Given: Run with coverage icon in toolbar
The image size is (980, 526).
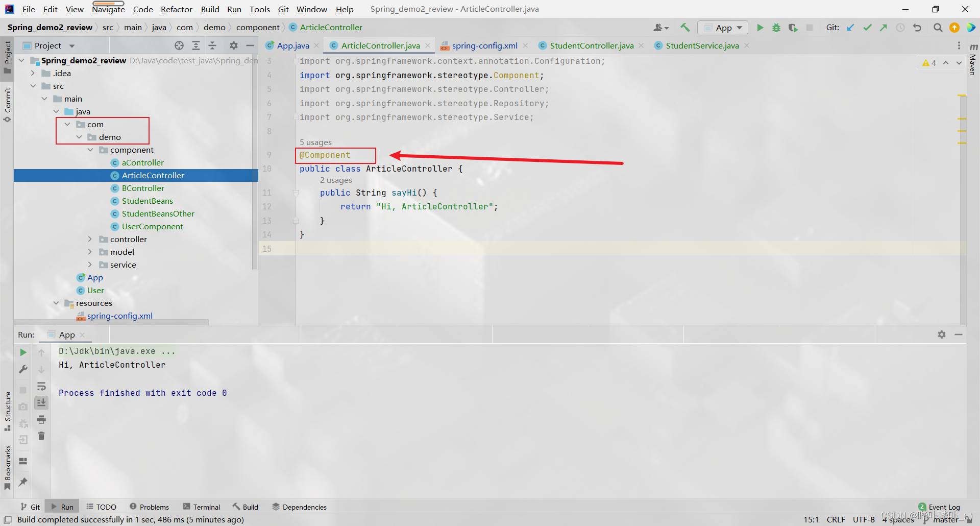Looking at the screenshot, I should pyautogui.click(x=793, y=28).
